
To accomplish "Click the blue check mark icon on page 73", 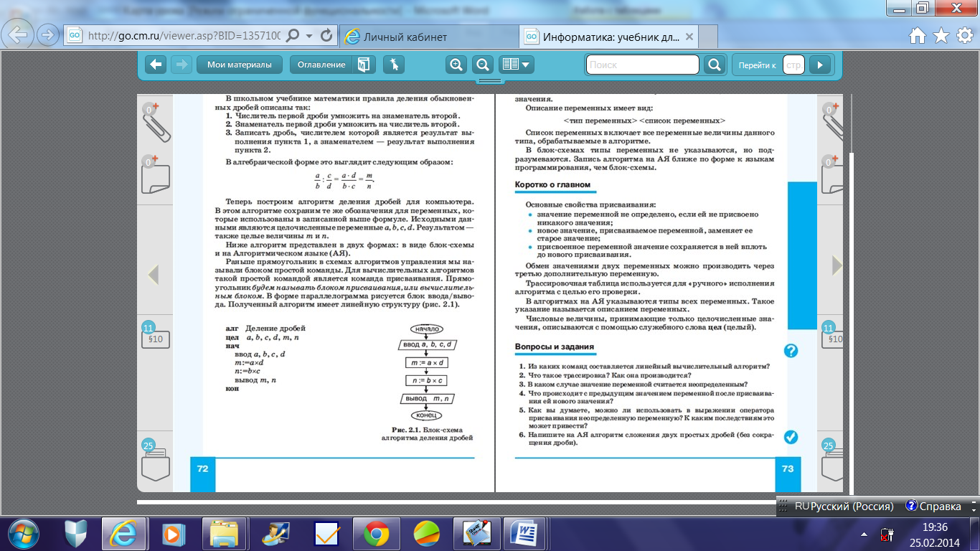I will (x=791, y=437).
